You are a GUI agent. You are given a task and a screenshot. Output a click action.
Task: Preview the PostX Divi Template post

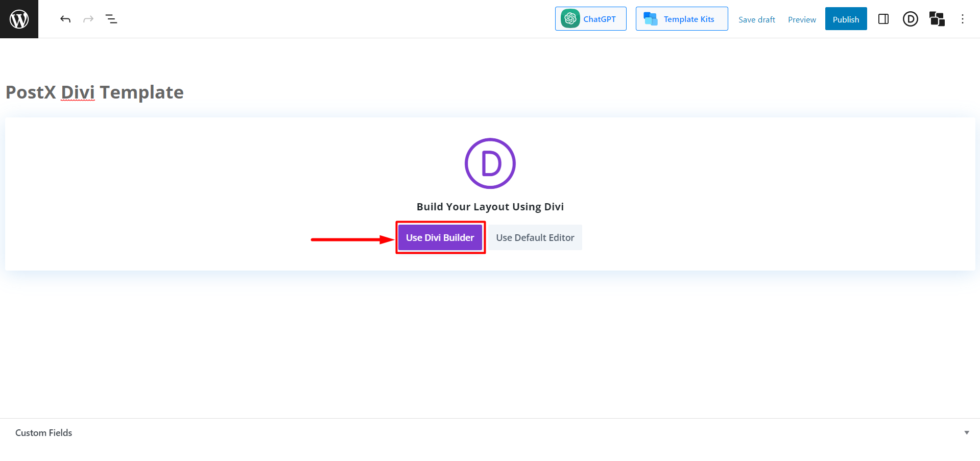point(801,19)
